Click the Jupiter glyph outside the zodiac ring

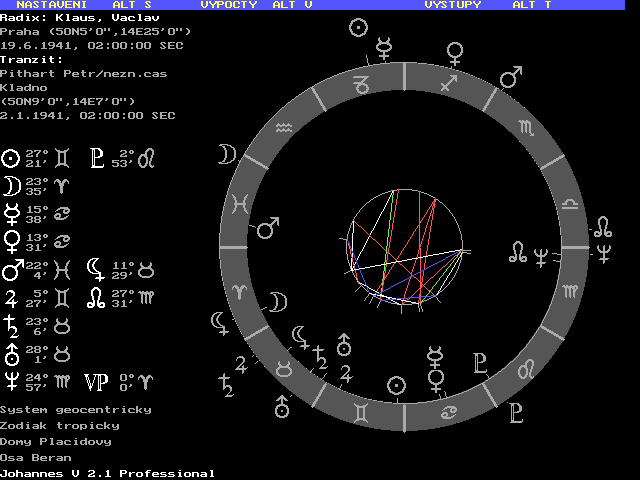tap(241, 365)
